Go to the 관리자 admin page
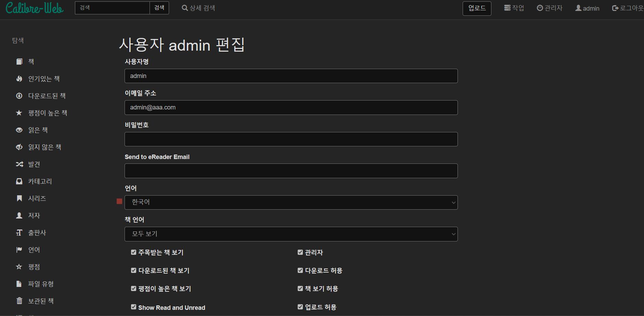 click(x=550, y=8)
